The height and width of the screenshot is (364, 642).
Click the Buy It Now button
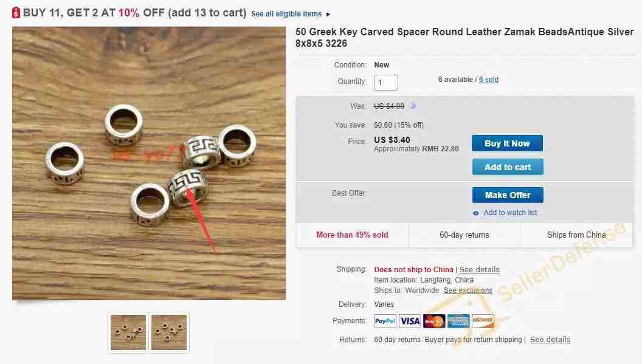507,143
